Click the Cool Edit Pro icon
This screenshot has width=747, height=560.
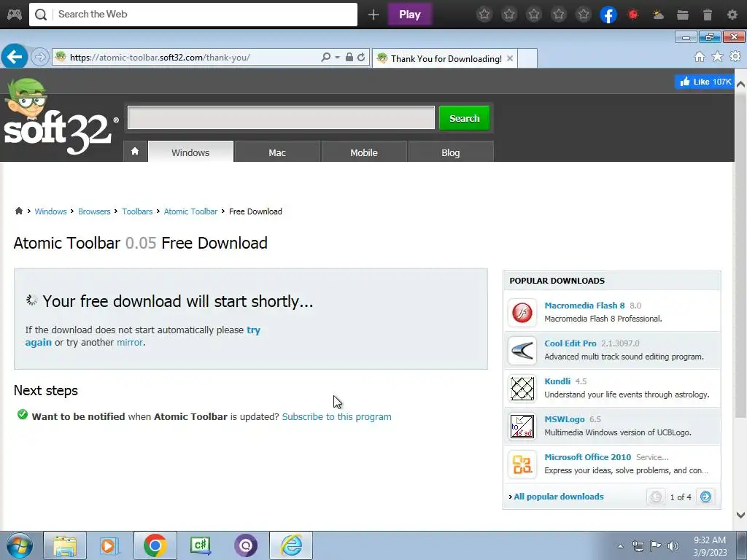pos(522,351)
